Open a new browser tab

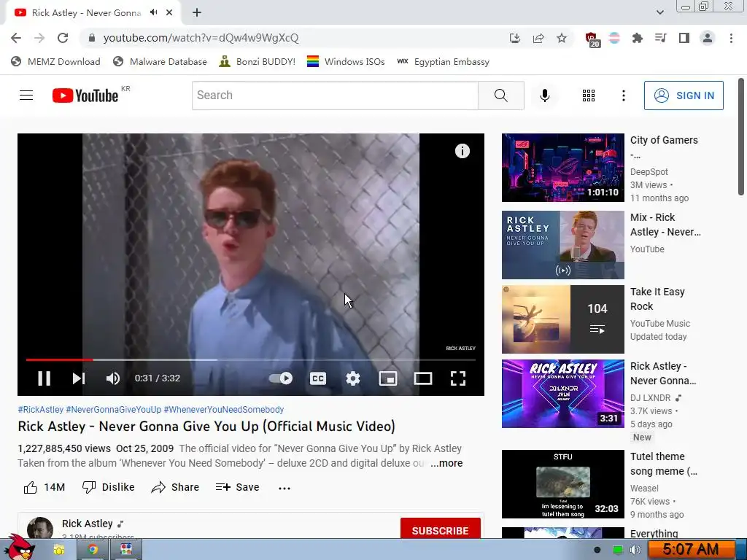(197, 13)
